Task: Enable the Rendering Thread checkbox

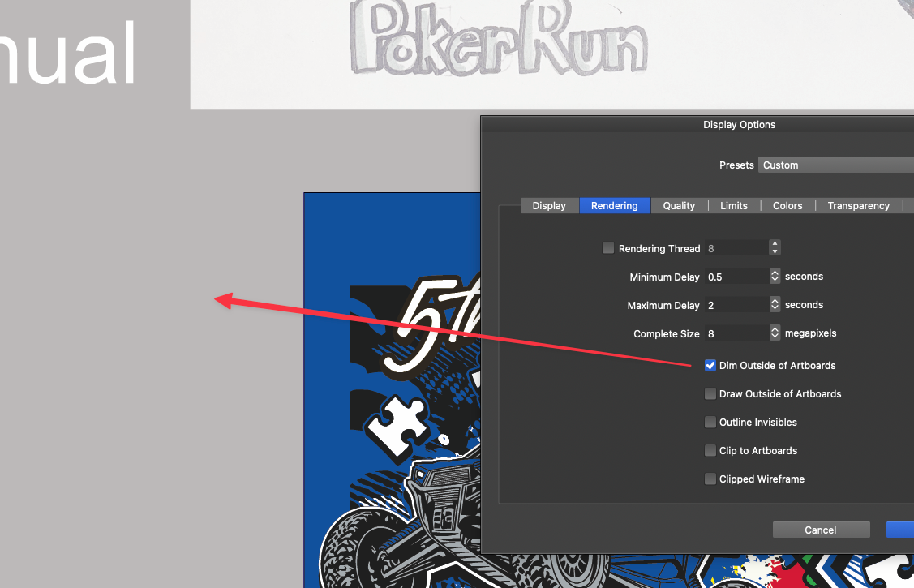Action: point(608,248)
